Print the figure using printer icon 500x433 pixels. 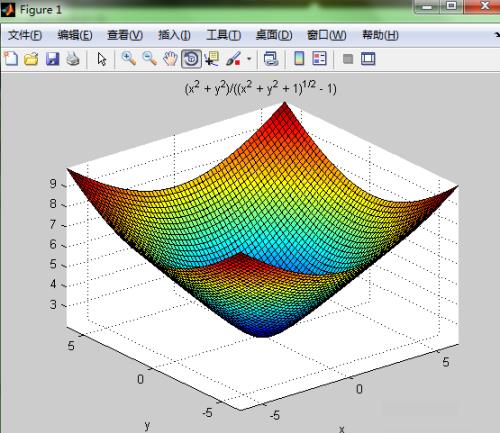(x=73, y=59)
